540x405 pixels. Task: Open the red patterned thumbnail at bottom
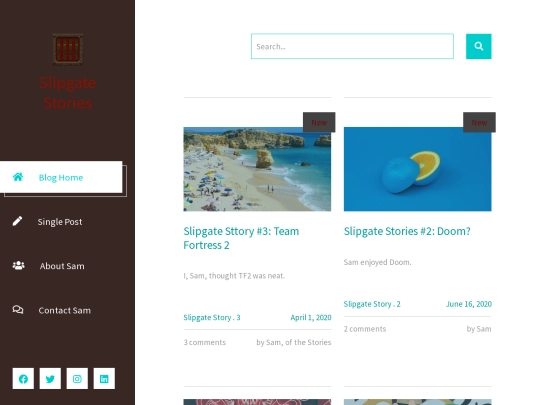click(x=257, y=402)
